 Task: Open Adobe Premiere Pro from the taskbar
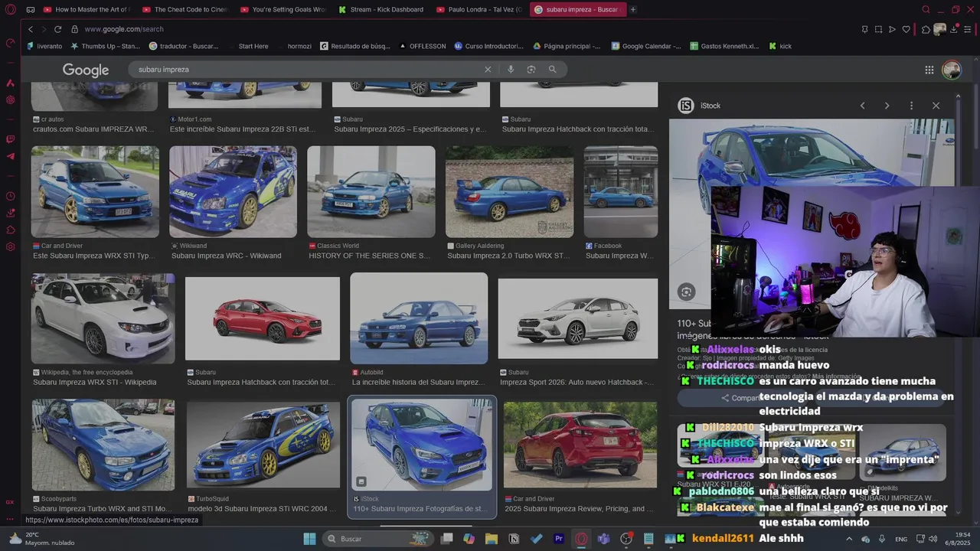point(559,539)
